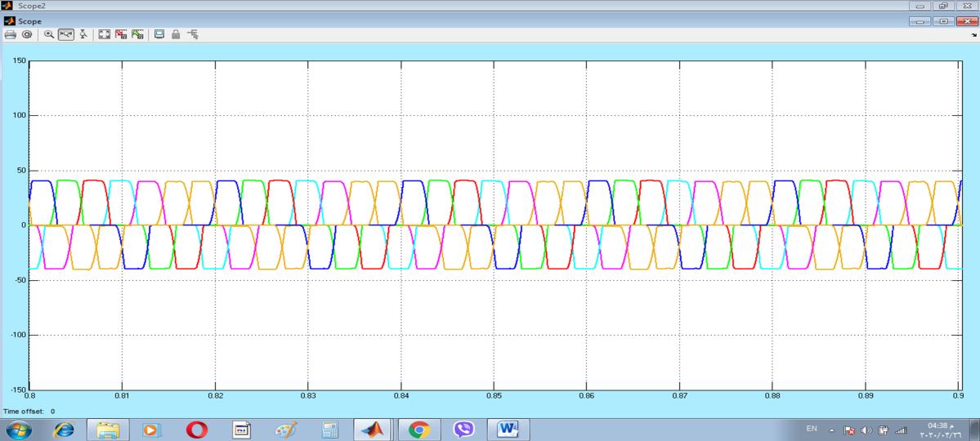Dock scope window using corner arrow
Viewport: 980px width, 441px height.
pos(973,36)
